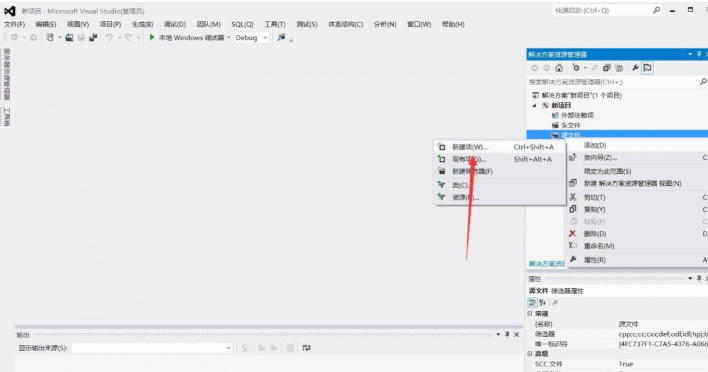The height and width of the screenshot is (372, 708).
Task: Open the 测试(S) menu
Action: (307, 24)
